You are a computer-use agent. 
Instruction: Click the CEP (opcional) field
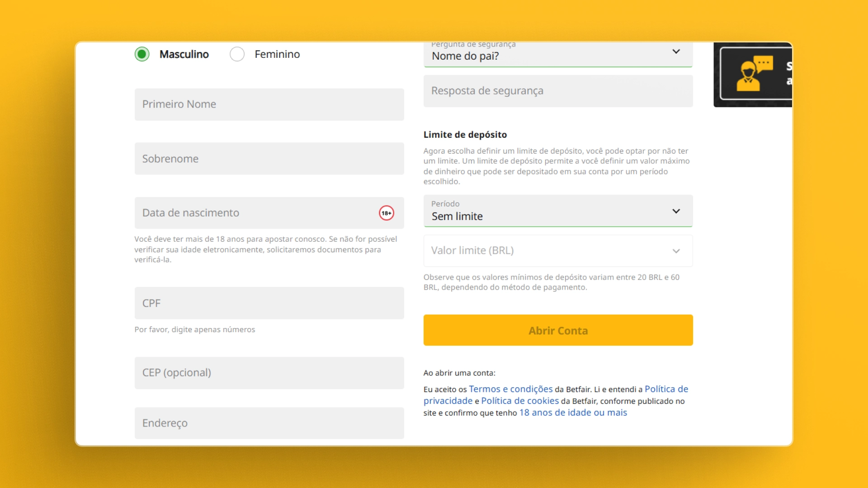pyautogui.click(x=269, y=373)
